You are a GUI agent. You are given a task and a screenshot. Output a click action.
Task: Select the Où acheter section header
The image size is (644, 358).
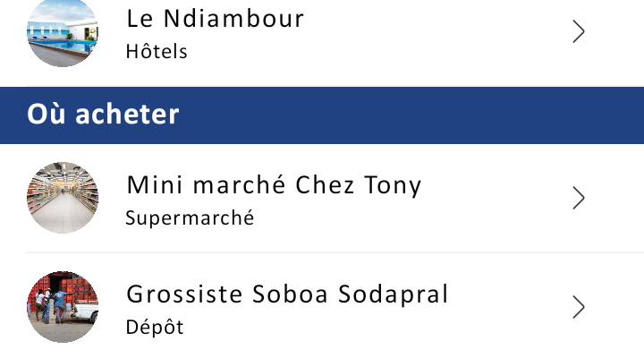click(104, 115)
